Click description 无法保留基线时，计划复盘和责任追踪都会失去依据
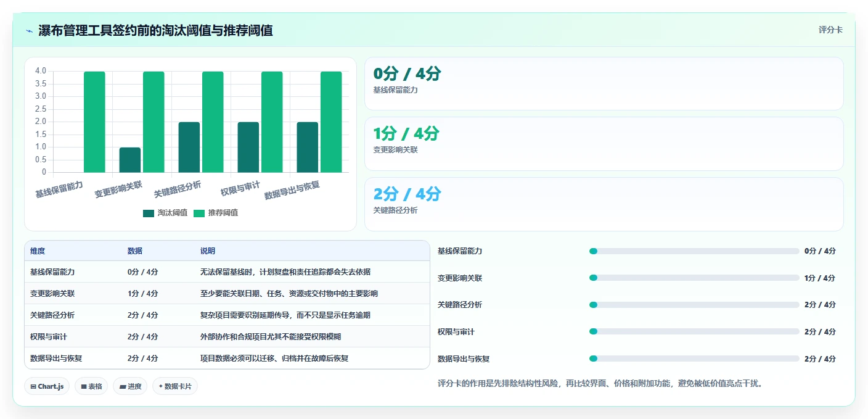Viewport: 868px width, 419px height. click(285, 272)
